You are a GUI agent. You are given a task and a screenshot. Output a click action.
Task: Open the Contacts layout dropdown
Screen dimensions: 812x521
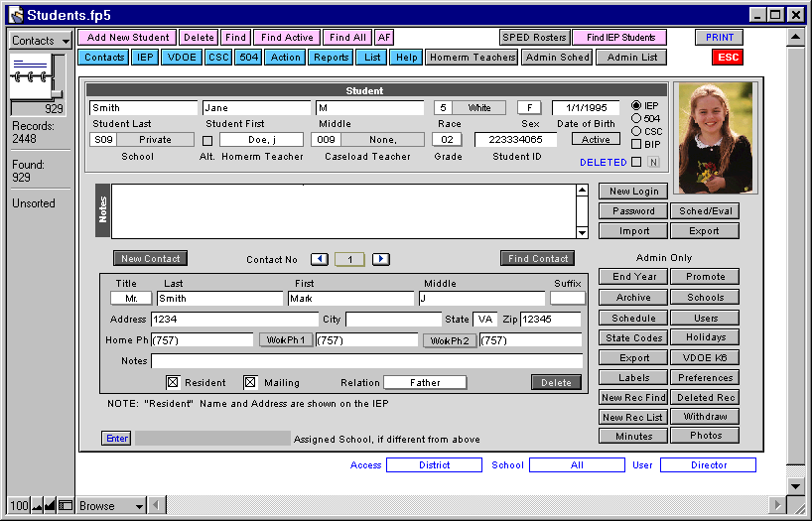coord(40,41)
